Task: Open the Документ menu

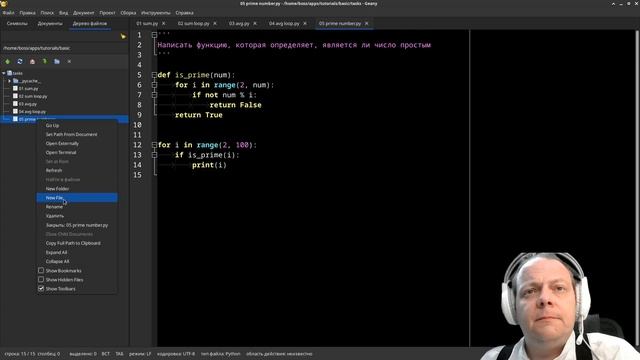Action: click(x=84, y=13)
